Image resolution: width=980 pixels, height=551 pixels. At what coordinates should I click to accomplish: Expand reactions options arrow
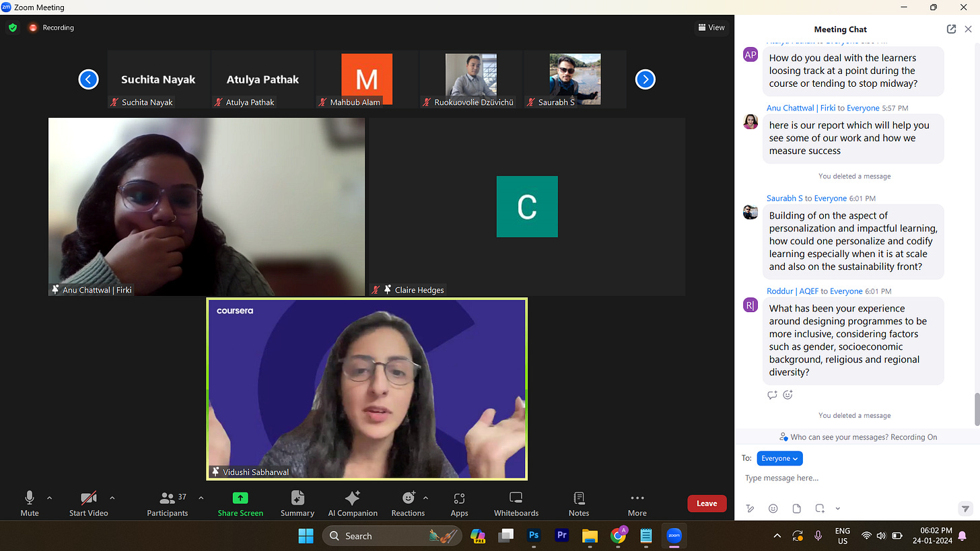pyautogui.click(x=425, y=498)
